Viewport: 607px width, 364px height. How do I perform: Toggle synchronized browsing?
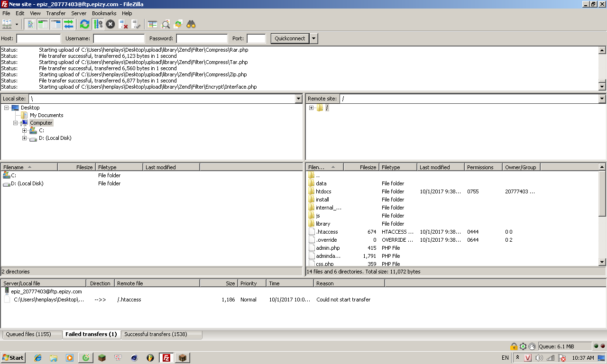point(178,24)
